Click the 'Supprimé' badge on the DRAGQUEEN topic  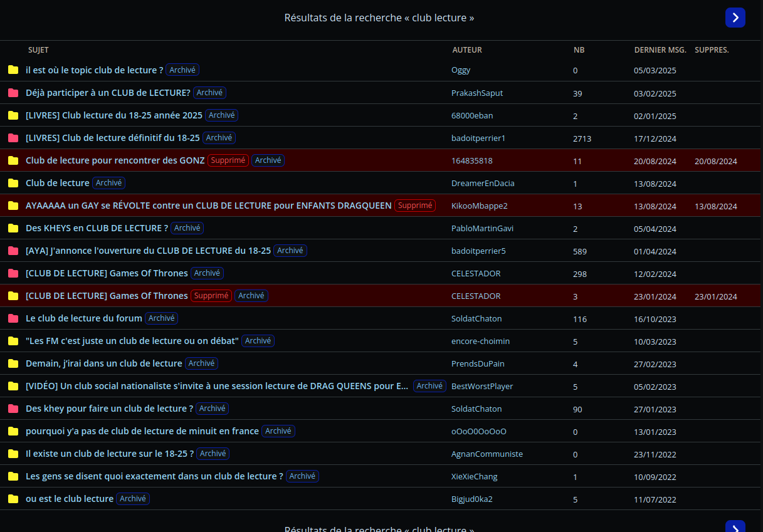click(415, 206)
